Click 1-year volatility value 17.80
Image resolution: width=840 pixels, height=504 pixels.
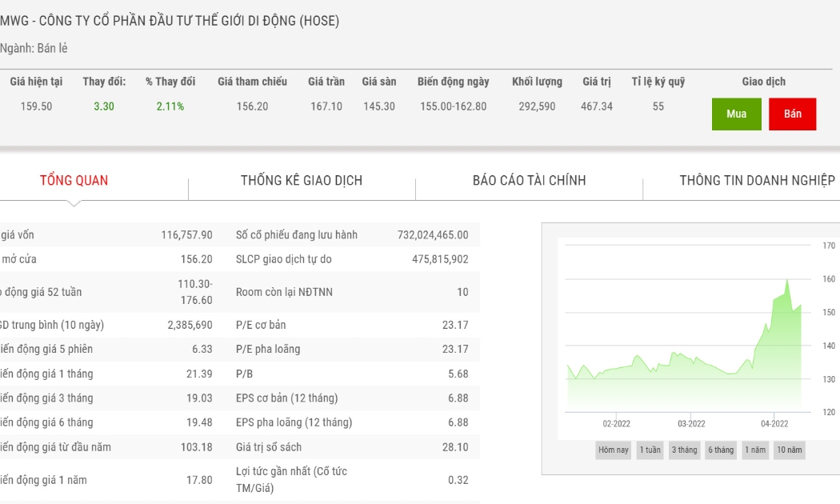click(199, 480)
